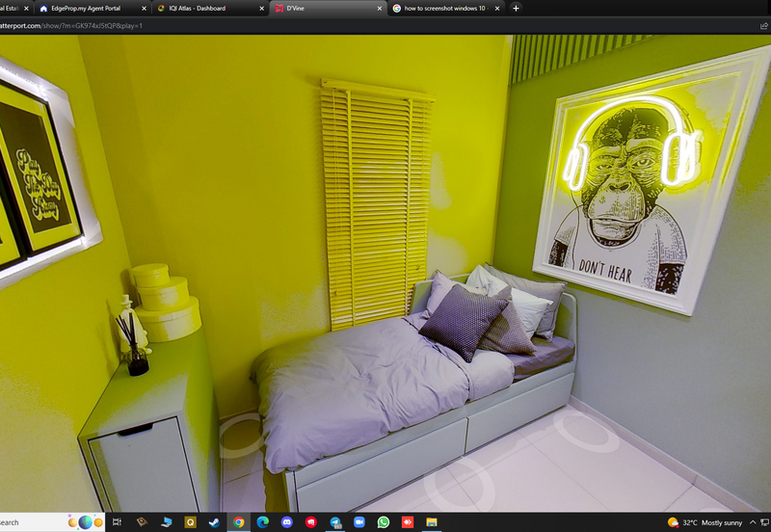This screenshot has width=771, height=532.
Task: Close the IQI Atlas - Dashboard tab
Action: [x=261, y=8]
